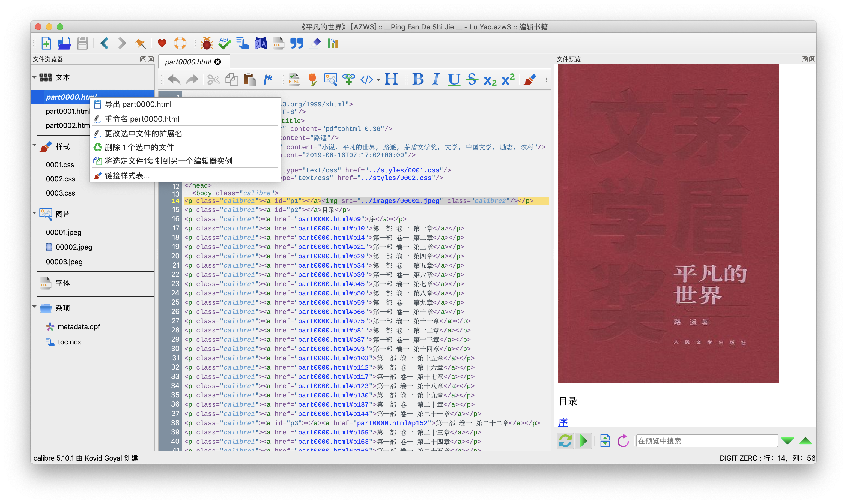Screen dimensions: 847x504
Task: Choose 导出 part0000.html from context menu
Action: (x=185, y=104)
